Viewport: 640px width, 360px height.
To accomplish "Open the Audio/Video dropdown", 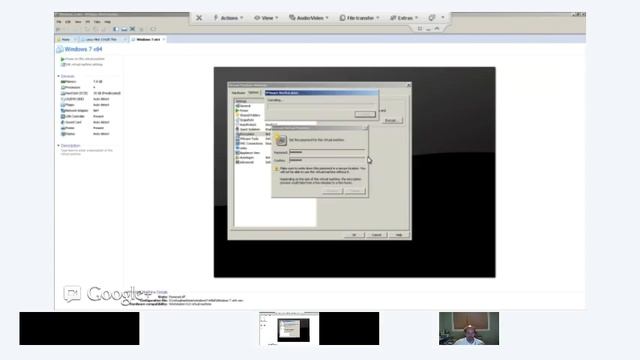I will click(309, 18).
